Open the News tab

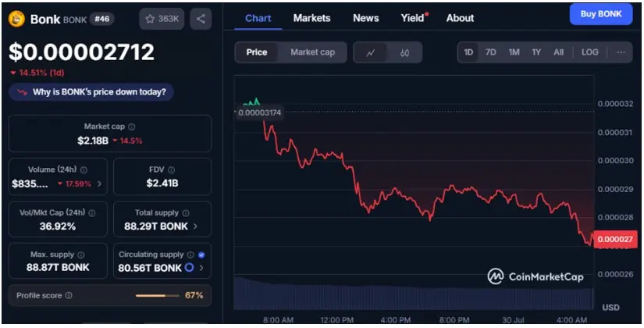pos(365,18)
